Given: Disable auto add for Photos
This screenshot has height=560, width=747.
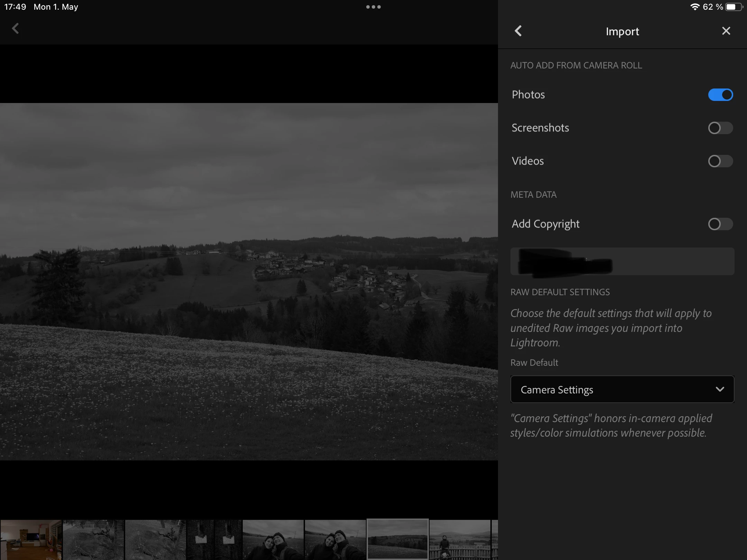Looking at the screenshot, I should pyautogui.click(x=720, y=95).
